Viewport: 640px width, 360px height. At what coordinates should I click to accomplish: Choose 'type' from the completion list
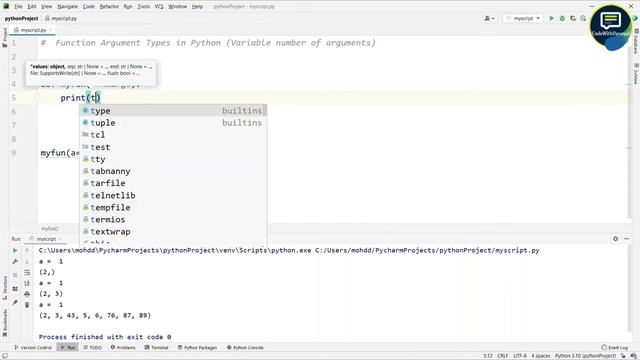tap(173, 111)
